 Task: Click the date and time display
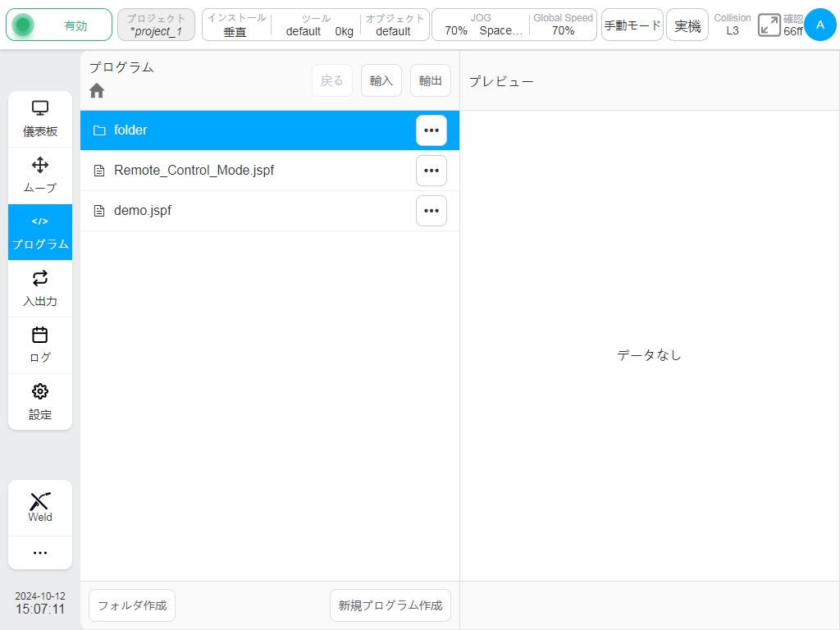[40, 603]
